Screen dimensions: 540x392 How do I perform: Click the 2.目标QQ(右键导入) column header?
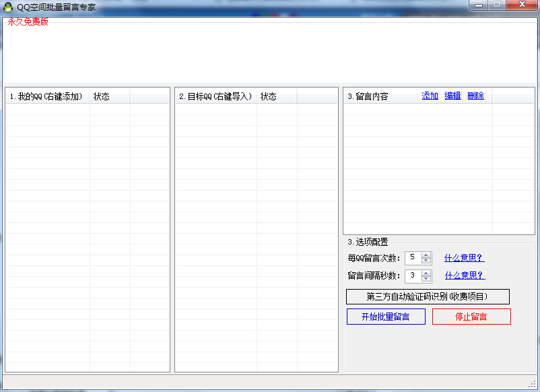[x=216, y=96]
